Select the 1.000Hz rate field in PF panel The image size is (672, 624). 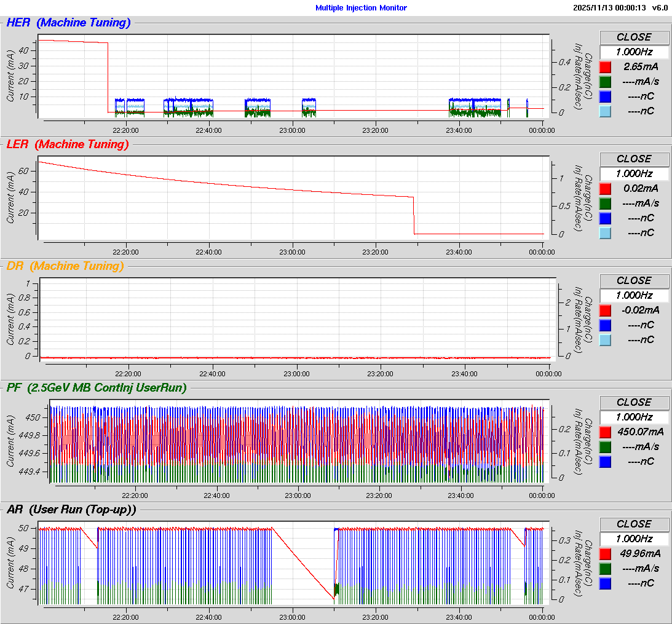pyautogui.click(x=634, y=417)
